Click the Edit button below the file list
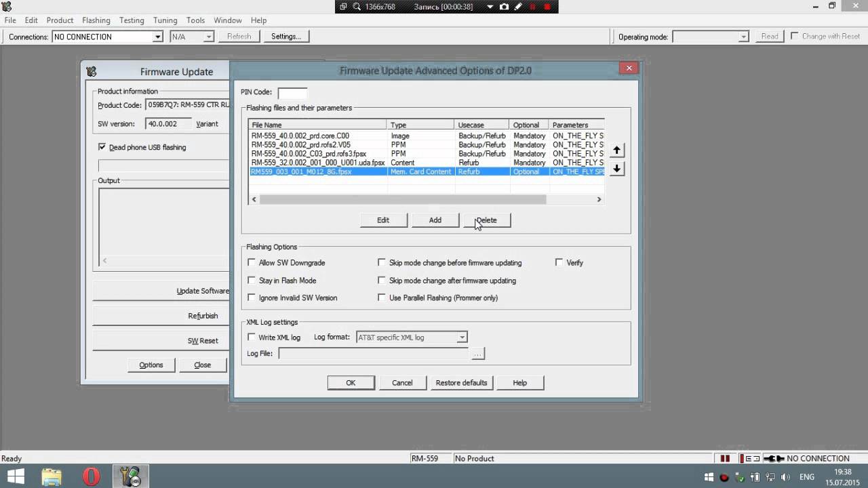The width and height of the screenshot is (868, 488). tap(383, 220)
